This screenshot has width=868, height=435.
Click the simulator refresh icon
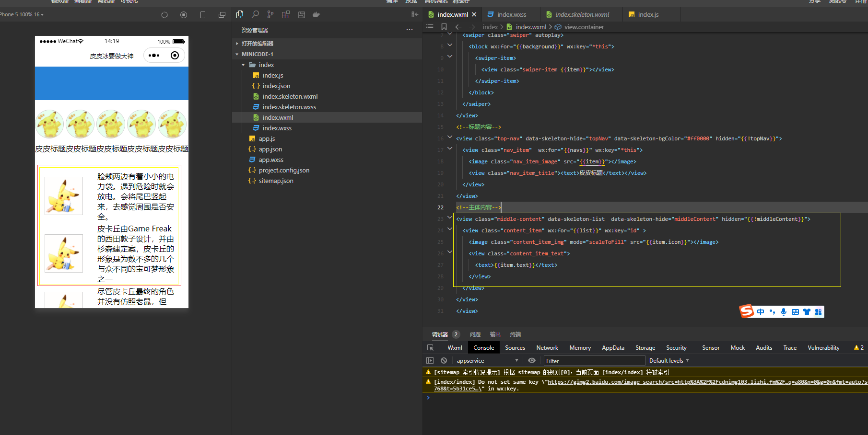pos(164,15)
